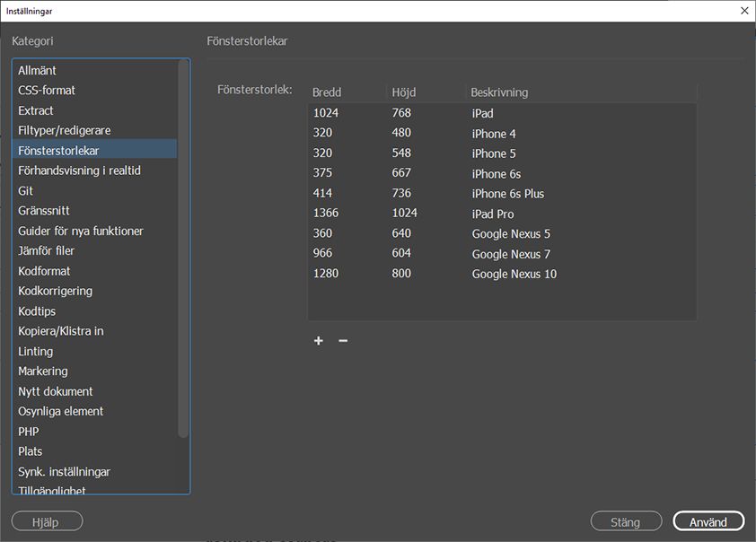Select Fönsterstorlekar category
756x542 pixels.
94,151
